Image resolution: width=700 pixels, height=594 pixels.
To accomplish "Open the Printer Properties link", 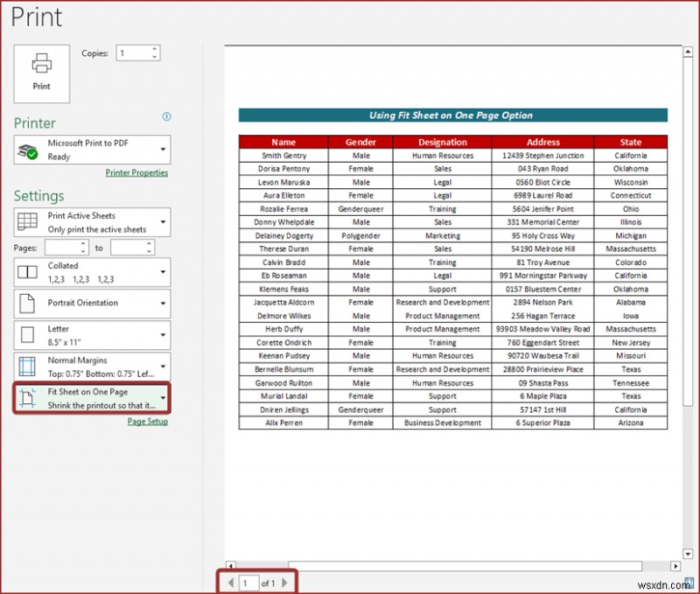I will click(x=136, y=171).
